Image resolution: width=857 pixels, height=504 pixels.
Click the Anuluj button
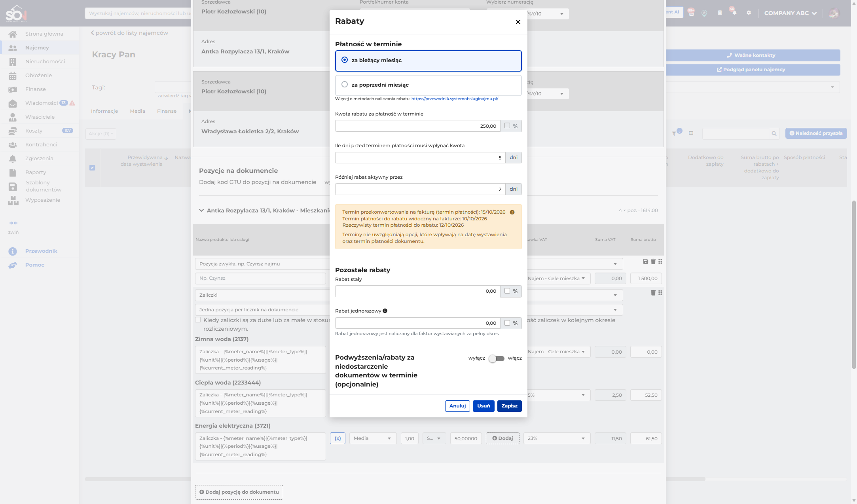click(x=457, y=406)
